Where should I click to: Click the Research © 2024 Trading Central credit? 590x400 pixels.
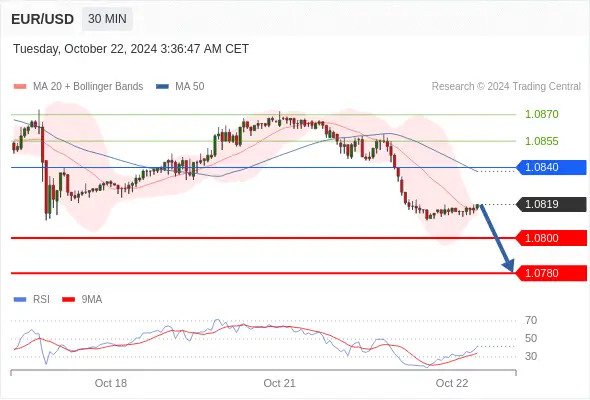[506, 87]
